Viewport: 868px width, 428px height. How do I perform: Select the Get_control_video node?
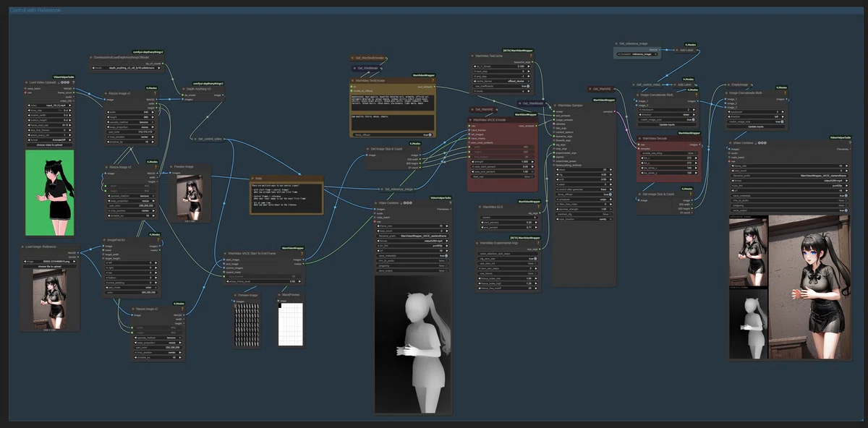click(649, 85)
